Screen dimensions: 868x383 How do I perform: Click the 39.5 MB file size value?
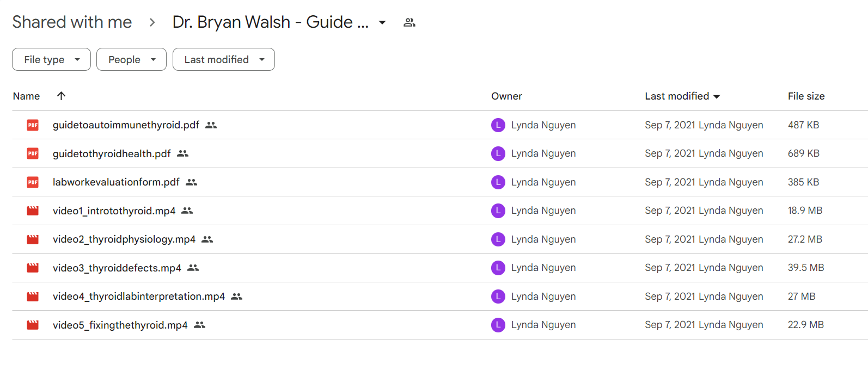point(806,268)
